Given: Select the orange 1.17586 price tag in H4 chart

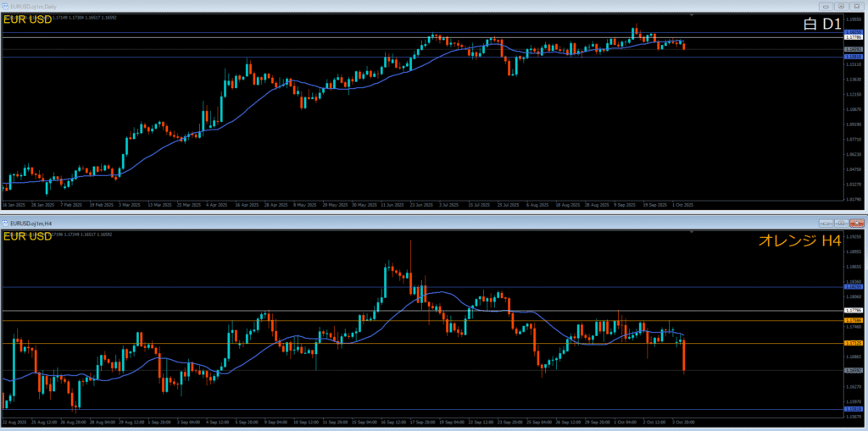Looking at the screenshot, I should [853, 320].
